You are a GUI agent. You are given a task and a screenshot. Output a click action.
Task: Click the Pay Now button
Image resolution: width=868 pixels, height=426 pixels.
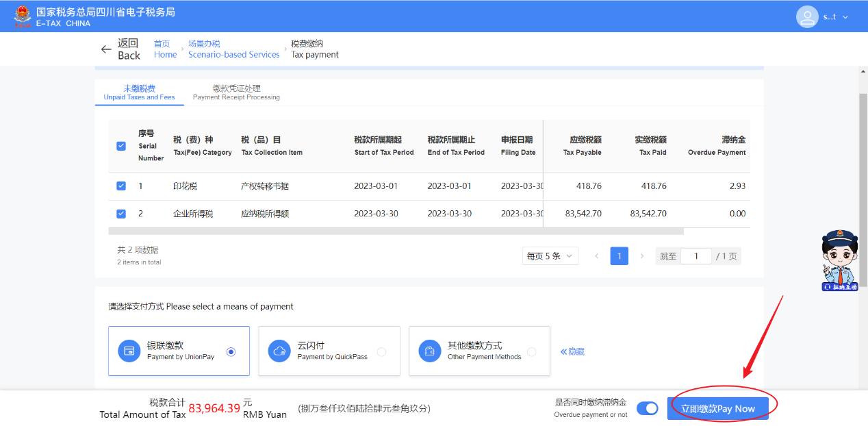717,408
